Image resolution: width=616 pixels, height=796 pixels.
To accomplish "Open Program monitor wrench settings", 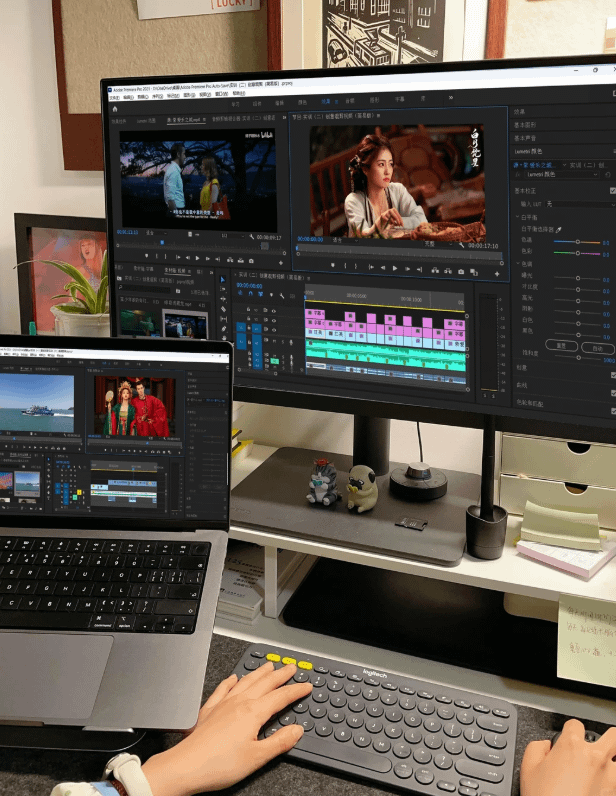I will point(461,245).
